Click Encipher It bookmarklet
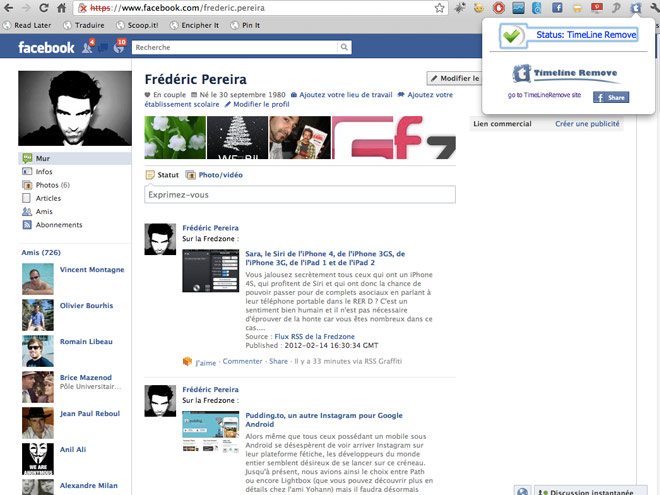Image resolution: width=660 pixels, height=495 pixels. pos(194,25)
